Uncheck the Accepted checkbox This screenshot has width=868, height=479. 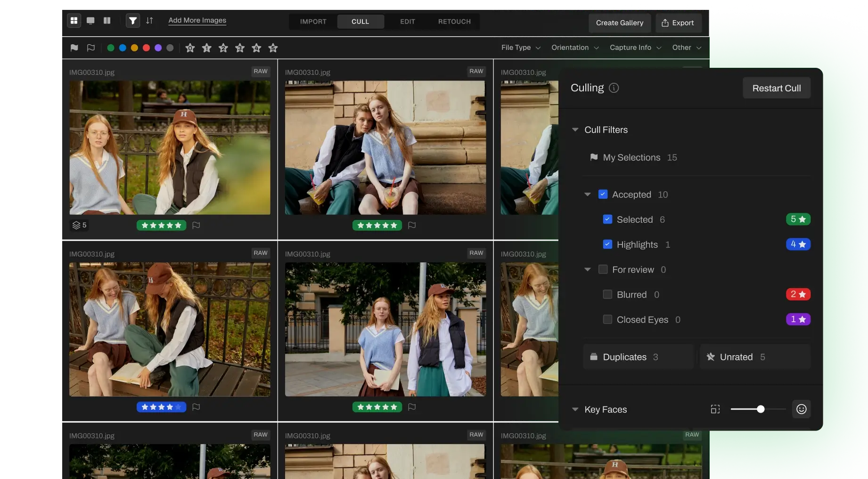coord(603,194)
